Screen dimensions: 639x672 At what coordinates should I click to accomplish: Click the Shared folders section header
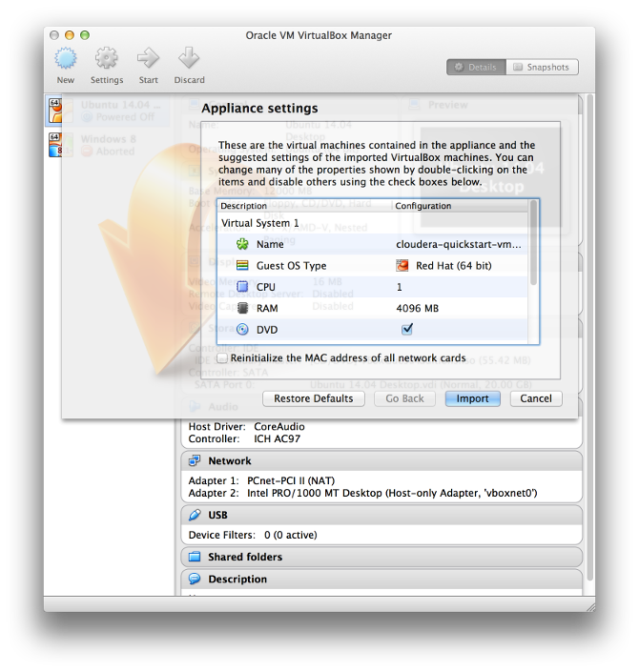click(x=381, y=557)
